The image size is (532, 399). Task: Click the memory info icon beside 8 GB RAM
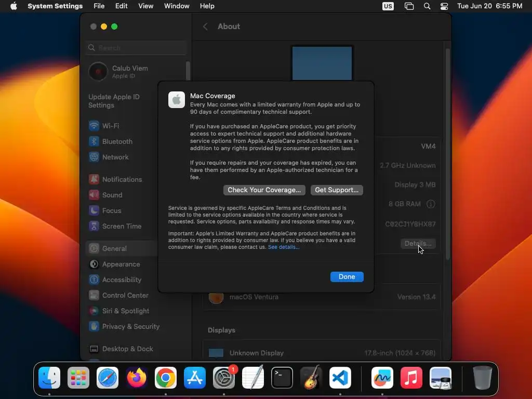[431, 204]
